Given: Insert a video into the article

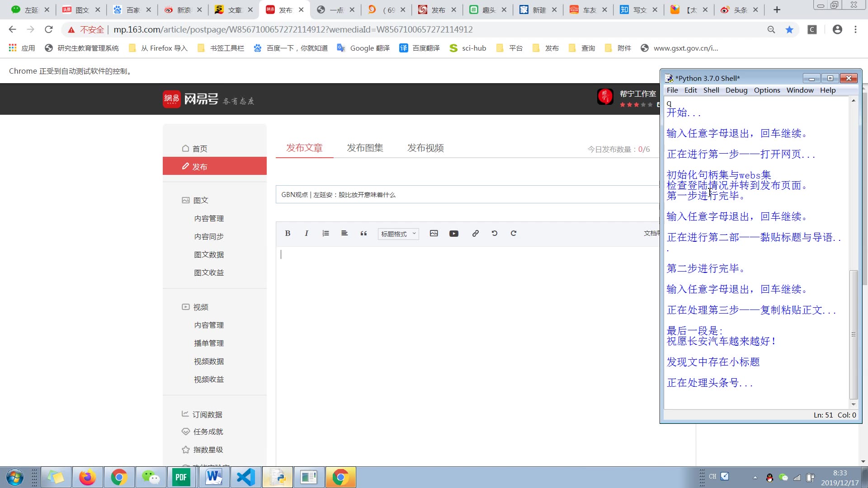Looking at the screenshot, I should click(x=454, y=234).
